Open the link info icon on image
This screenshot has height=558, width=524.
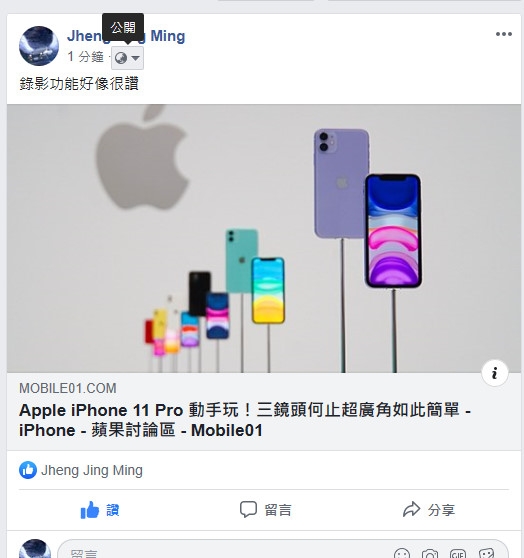point(494,373)
